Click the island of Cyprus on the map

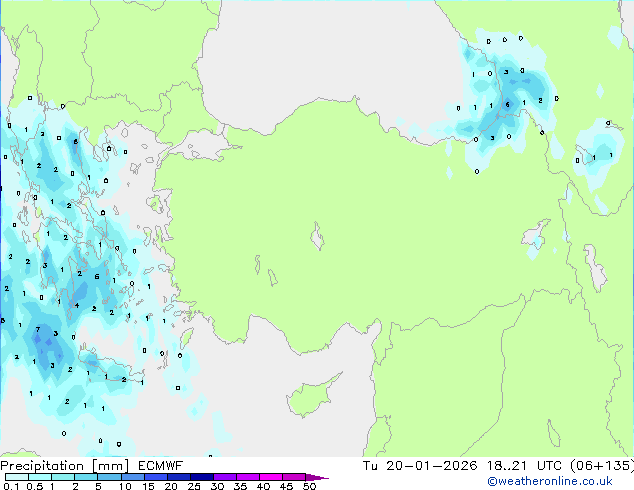311,396
